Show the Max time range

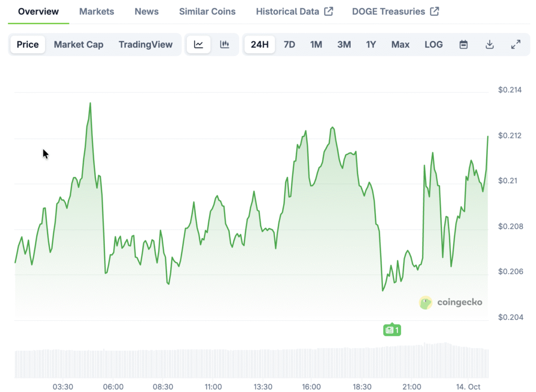(x=400, y=44)
